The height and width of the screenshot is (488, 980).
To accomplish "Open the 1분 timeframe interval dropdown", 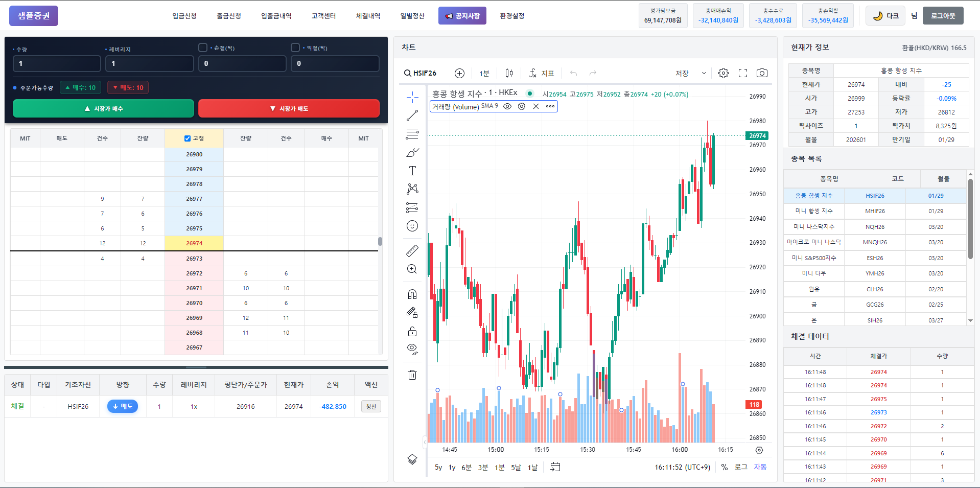I will (484, 73).
